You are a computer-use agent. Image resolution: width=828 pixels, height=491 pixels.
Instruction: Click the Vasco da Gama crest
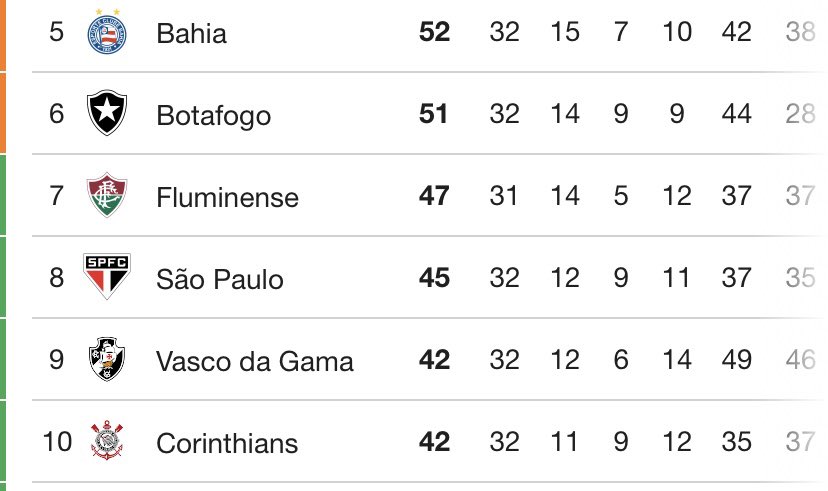pyautogui.click(x=103, y=360)
